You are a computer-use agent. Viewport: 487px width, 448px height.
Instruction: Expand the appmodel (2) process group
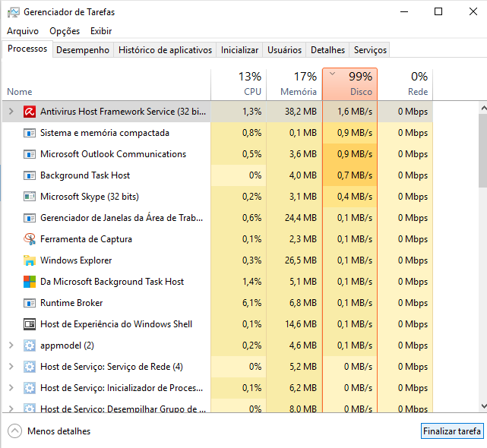point(11,345)
